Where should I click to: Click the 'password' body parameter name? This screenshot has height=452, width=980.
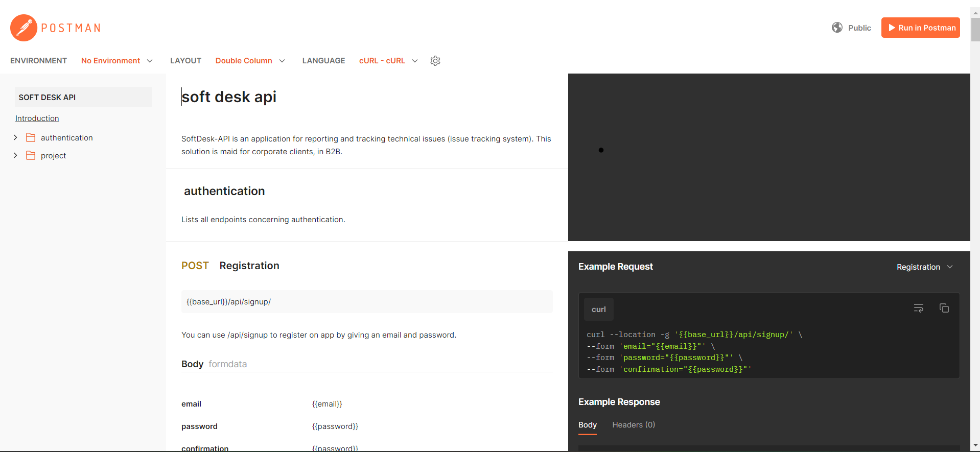[199, 426]
